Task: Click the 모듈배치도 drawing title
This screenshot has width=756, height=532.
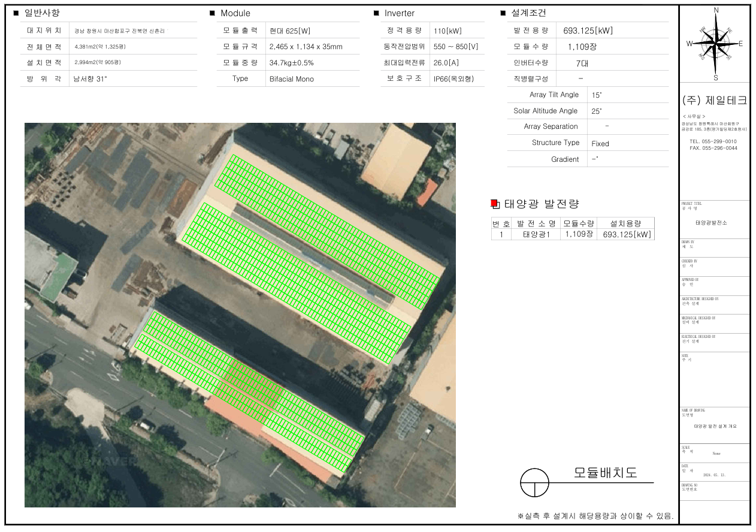Action: [x=605, y=472]
